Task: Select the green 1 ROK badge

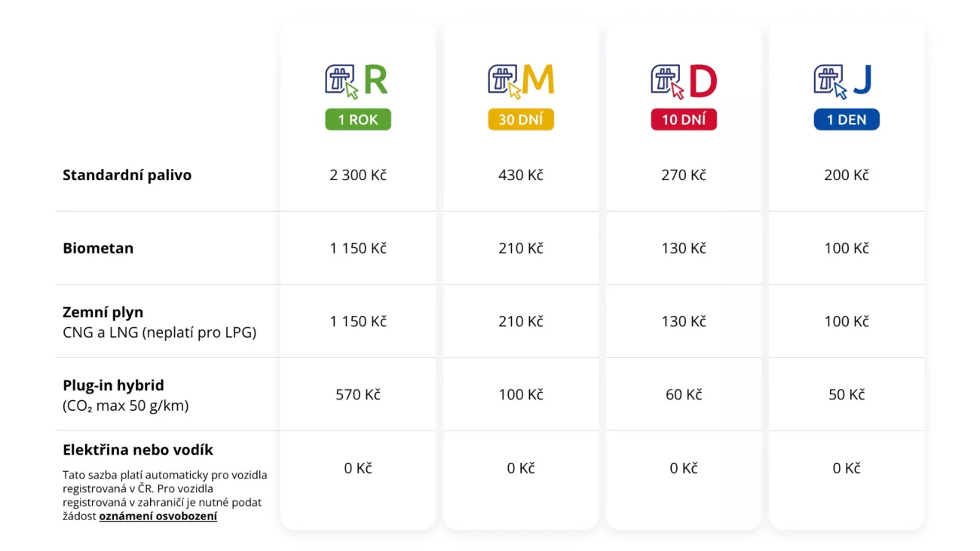Action: (x=358, y=120)
